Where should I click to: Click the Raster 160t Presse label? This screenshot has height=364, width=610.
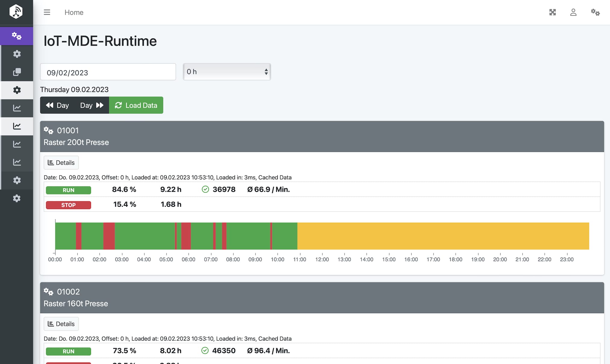click(76, 304)
